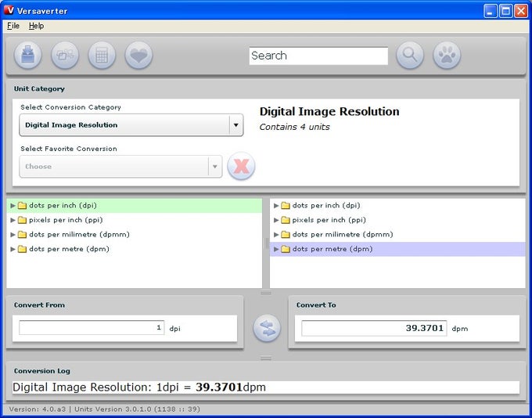Click folder icon of right dots per inch (dpi)
This screenshot has width=532, height=418.
click(286, 205)
